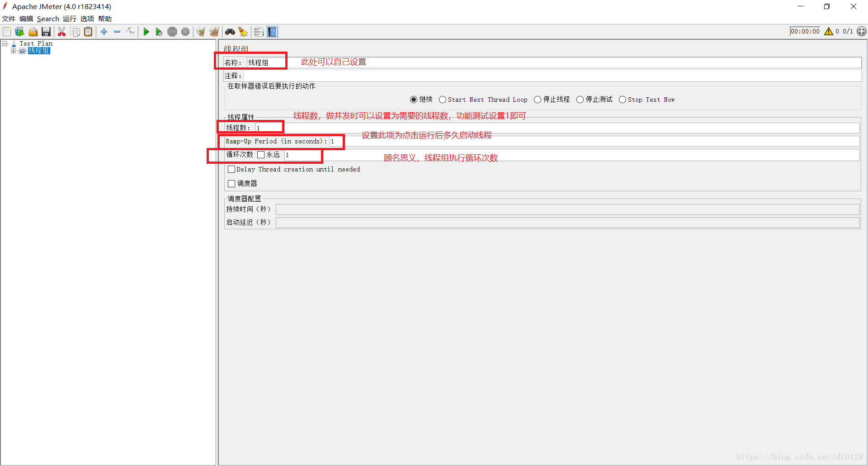
Task: Open Search with binoculars icon
Action: point(230,32)
